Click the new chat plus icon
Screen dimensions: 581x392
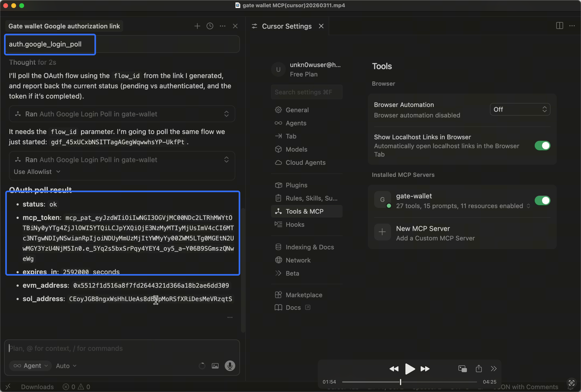197,26
